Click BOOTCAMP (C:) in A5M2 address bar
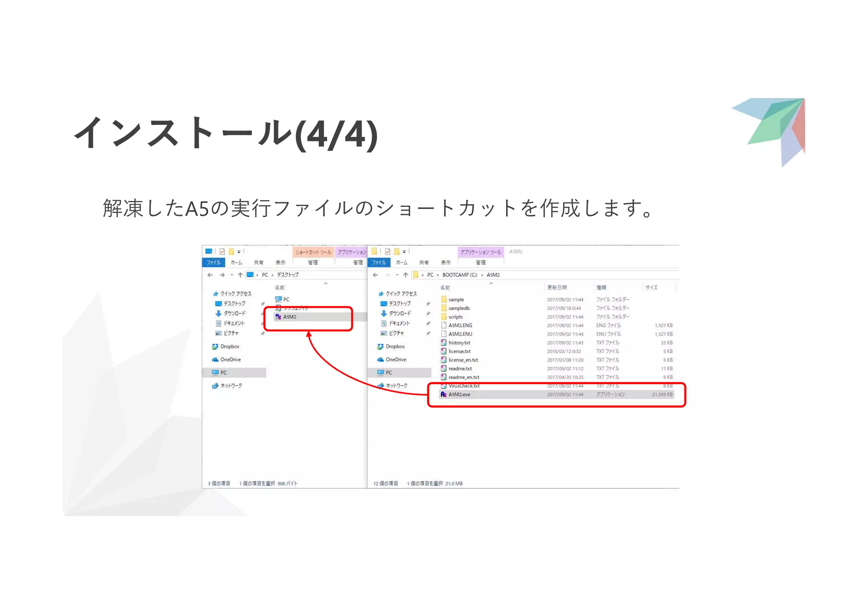Screen dimensions: 868x614 [x=460, y=275]
